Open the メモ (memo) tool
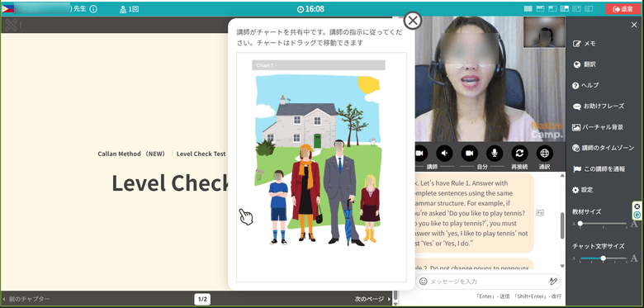The image size is (644, 308). point(584,44)
